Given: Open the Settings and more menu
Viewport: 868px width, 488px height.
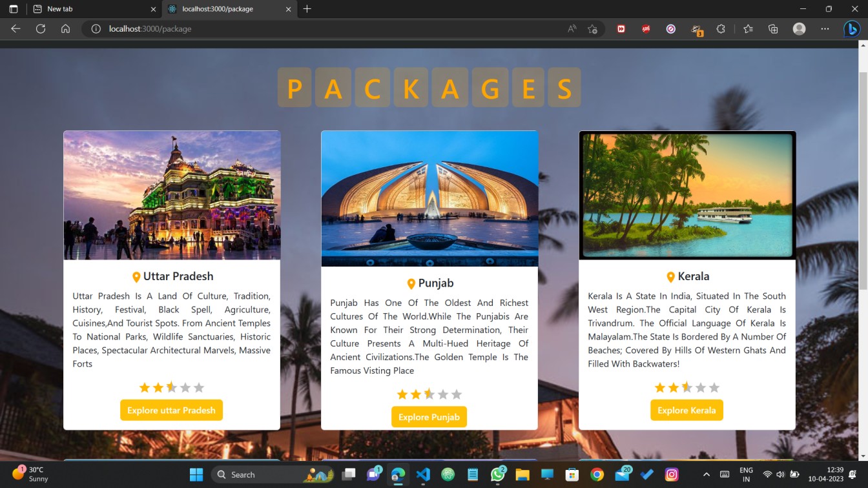Looking at the screenshot, I should 825,28.
